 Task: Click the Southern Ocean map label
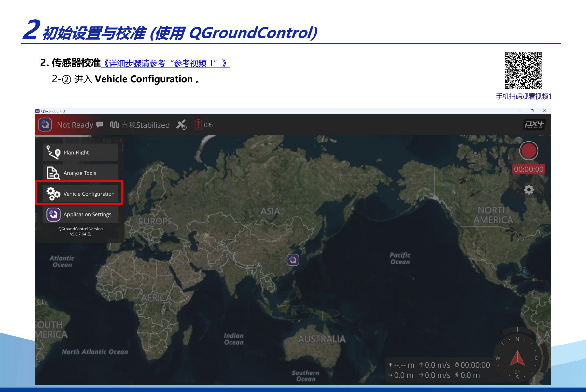306,376
